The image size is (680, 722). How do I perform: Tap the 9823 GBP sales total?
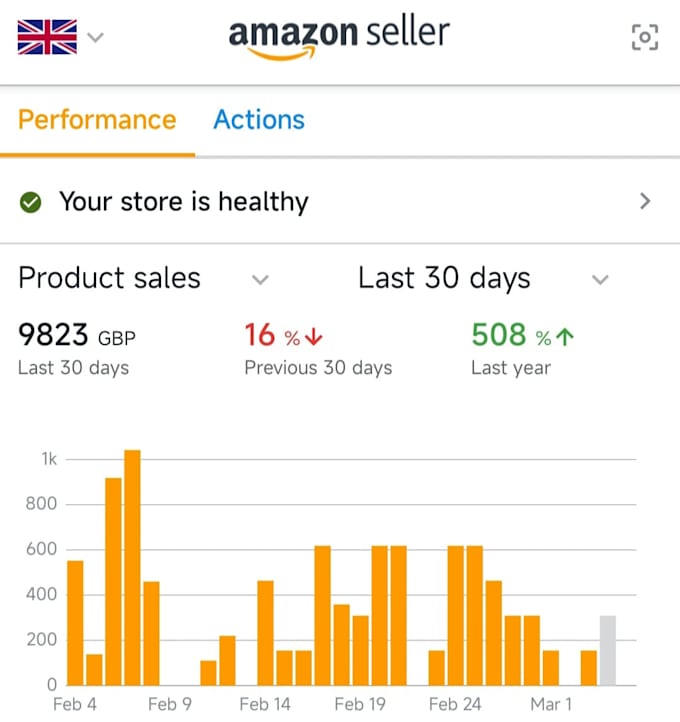(x=77, y=335)
